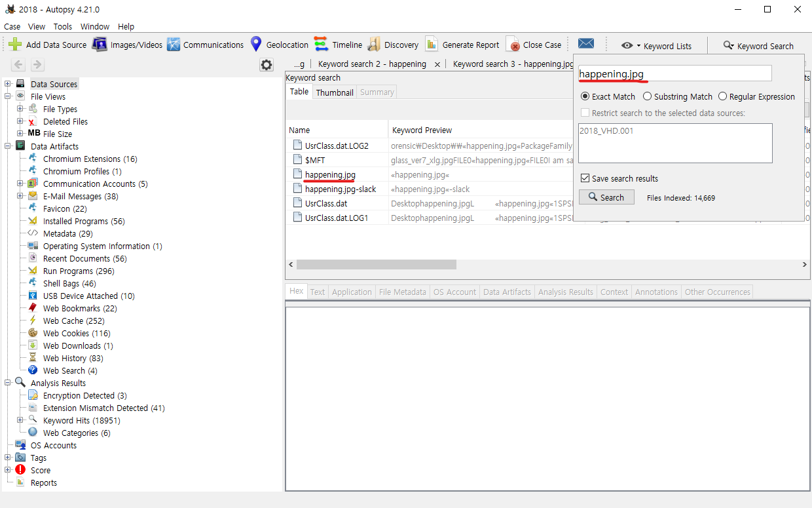The height and width of the screenshot is (508, 812).
Task: Click the USB Device Attached icon
Action: (x=32, y=296)
